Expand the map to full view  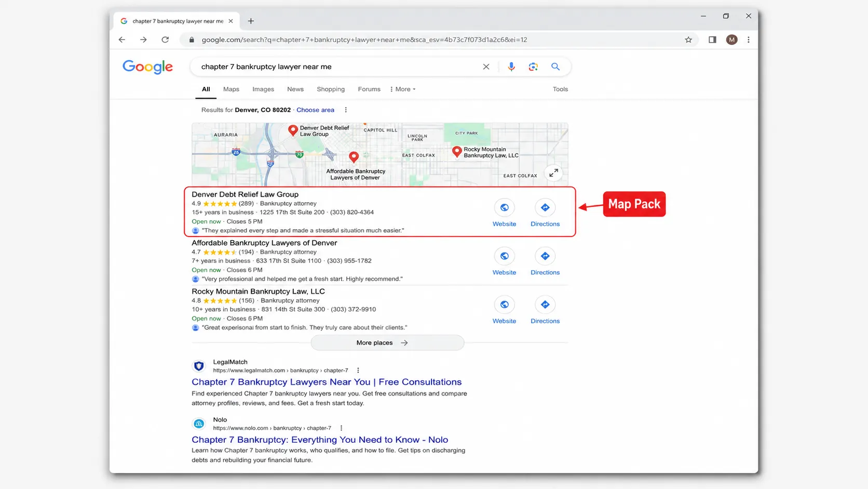[x=553, y=173]
